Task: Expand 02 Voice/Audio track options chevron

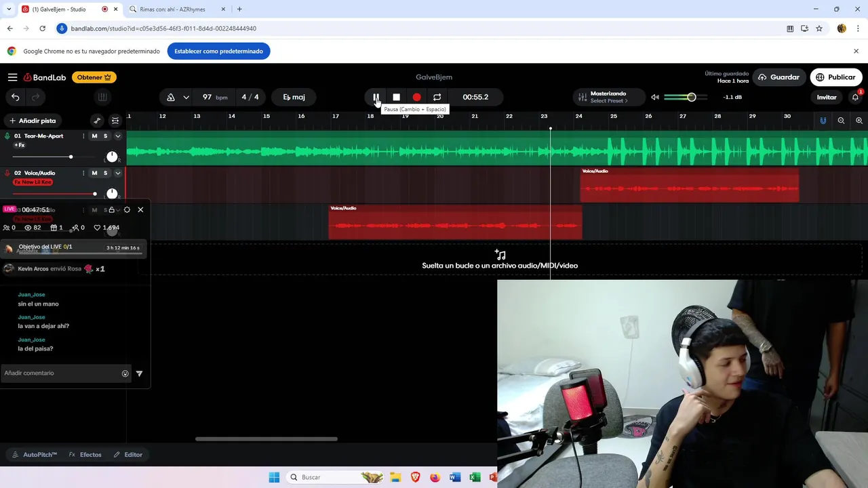Action: [x=117, y=173]
